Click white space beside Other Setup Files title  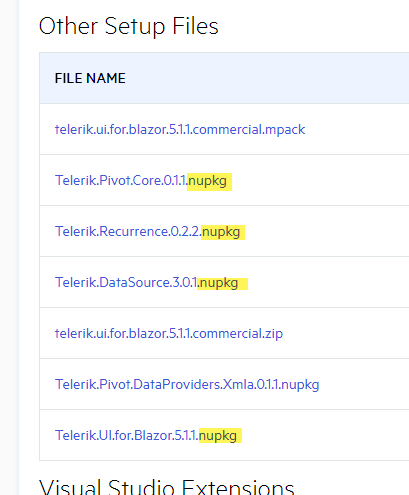click(313, 26)
